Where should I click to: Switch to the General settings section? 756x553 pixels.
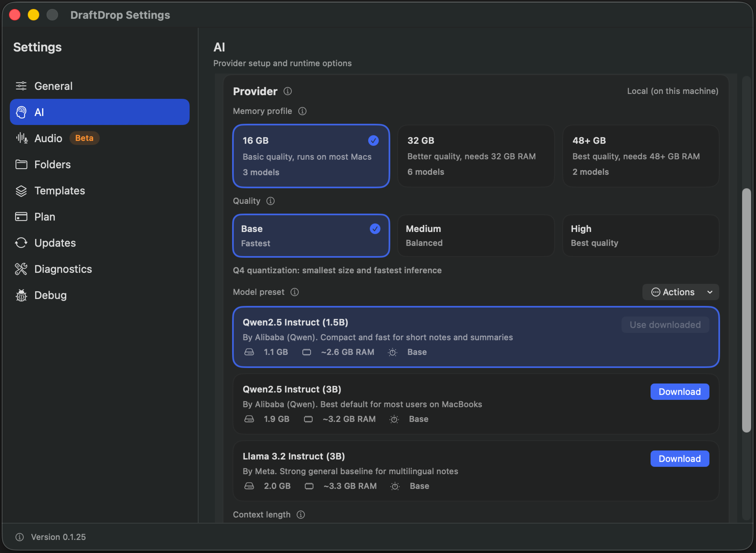tap(53, 86)
